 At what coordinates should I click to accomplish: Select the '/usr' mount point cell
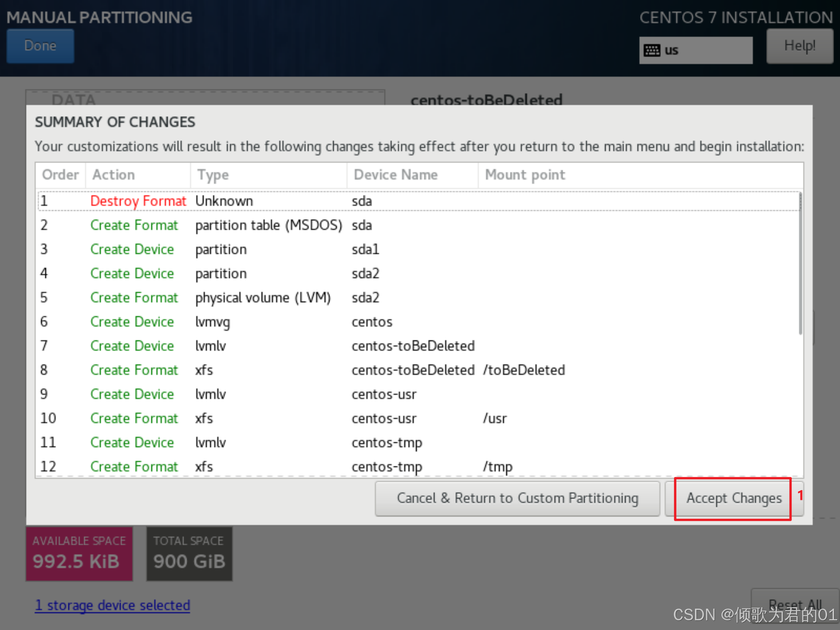[x=494, y=418]
